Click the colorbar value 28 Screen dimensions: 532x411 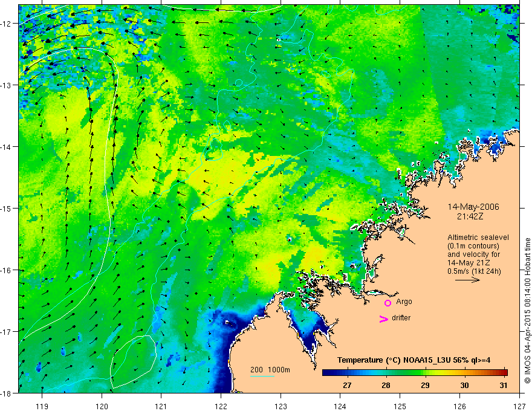pyautogui.click(x=386, y=385)
